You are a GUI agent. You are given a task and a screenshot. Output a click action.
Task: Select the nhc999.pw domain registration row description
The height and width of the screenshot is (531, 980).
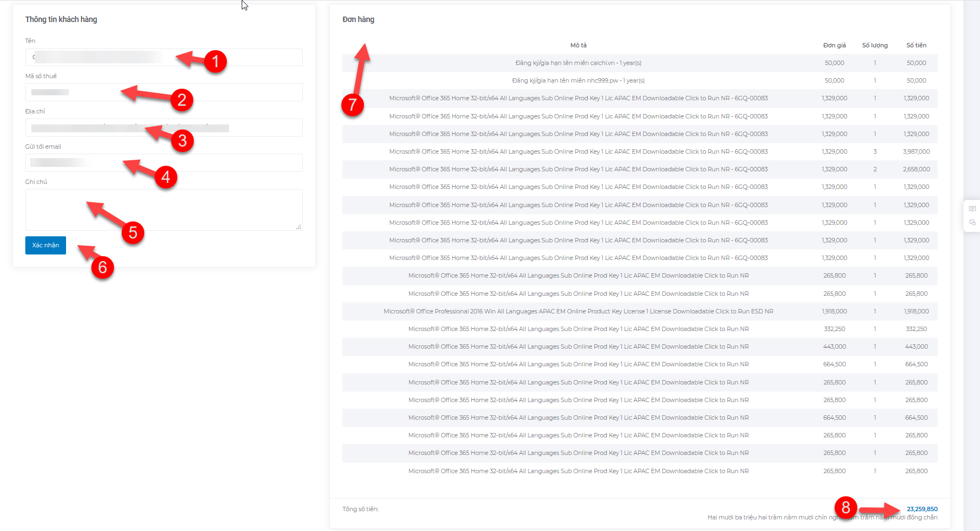578,80
